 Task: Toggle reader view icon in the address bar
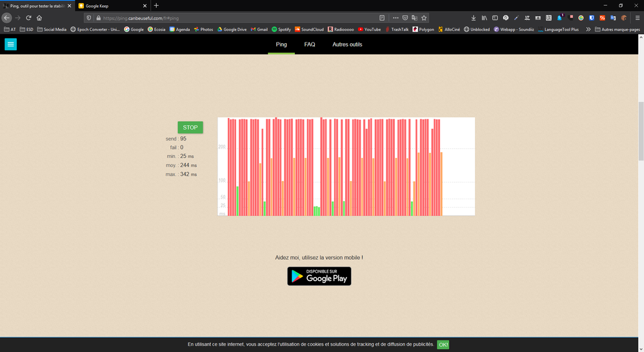(x=382, y=18)
